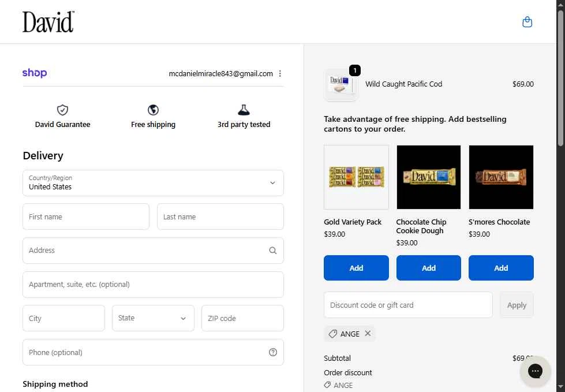
Task: Click the David Guarantee shield icon
Action: pos(63,110)
